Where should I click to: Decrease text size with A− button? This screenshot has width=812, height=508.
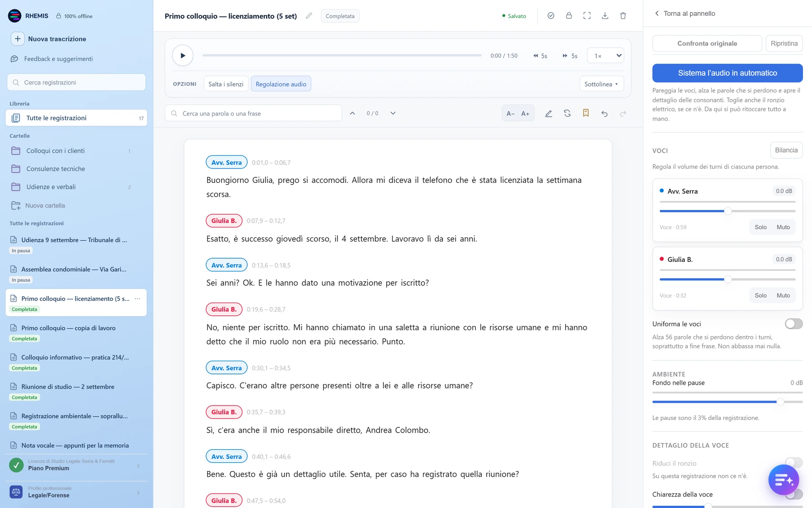coord(511,113)
